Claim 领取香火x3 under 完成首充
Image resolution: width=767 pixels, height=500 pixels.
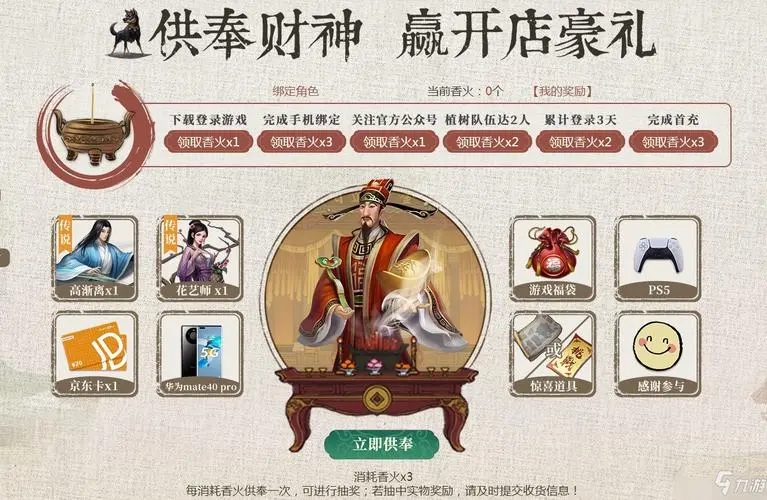point(673,142)
